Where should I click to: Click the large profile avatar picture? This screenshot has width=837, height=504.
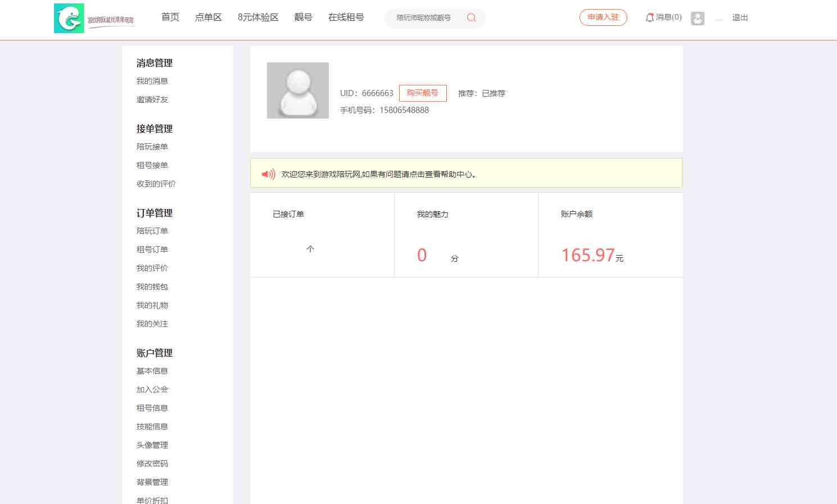(297, 90)
